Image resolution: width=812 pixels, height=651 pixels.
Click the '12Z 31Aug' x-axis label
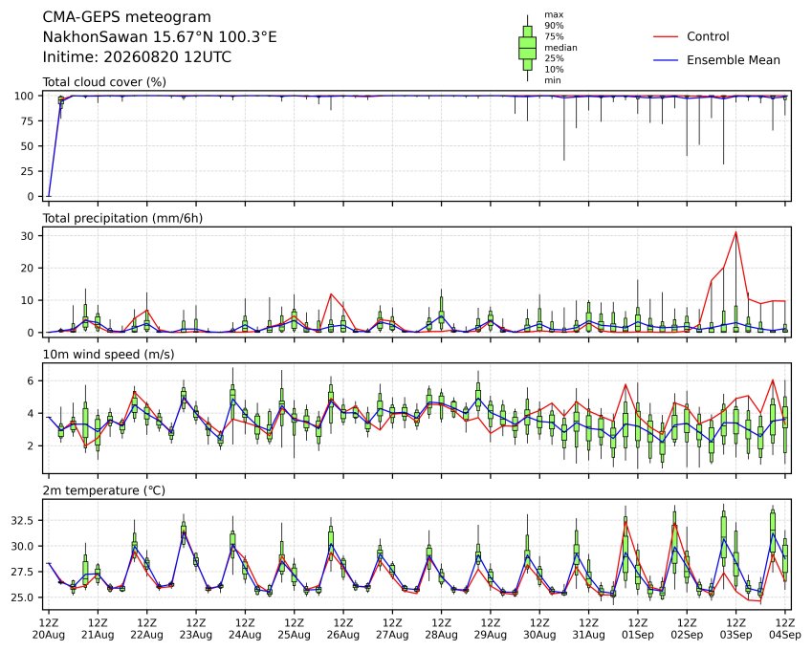pyautogui.click(x=589, y=629)
